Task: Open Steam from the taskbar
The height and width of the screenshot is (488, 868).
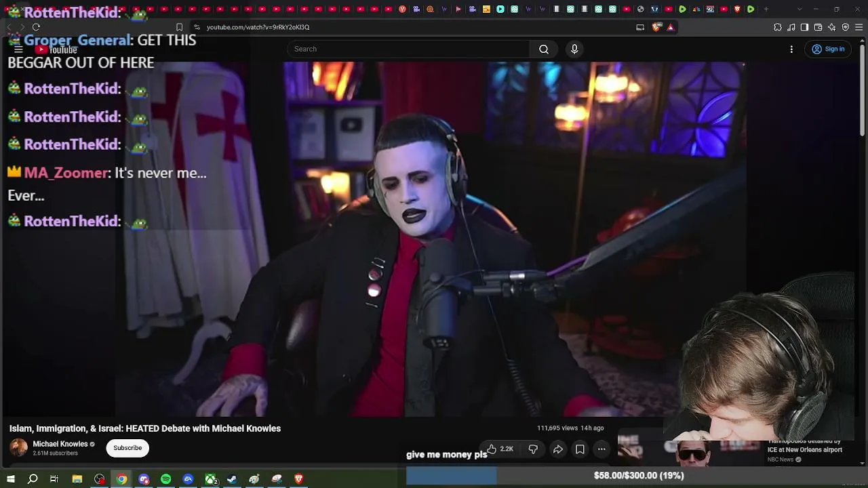Action: coord(232,479)
